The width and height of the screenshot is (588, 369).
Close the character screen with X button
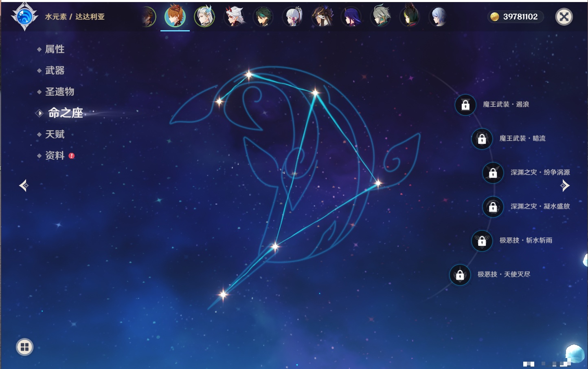(564, 17)
